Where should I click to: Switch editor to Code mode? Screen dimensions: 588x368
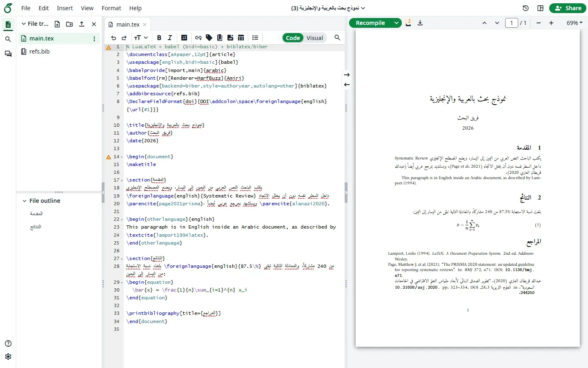293,38
